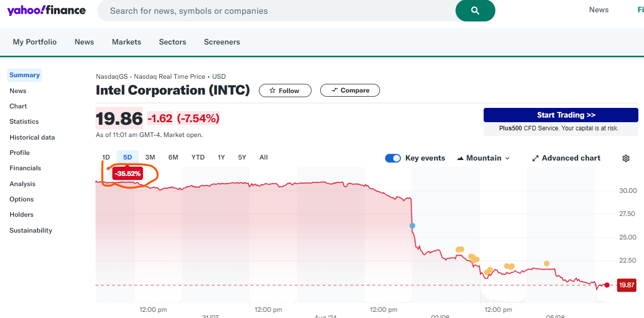Select Options in the left sidebar
This screenshot has height=318, width=644.
[x=21, y=199]
